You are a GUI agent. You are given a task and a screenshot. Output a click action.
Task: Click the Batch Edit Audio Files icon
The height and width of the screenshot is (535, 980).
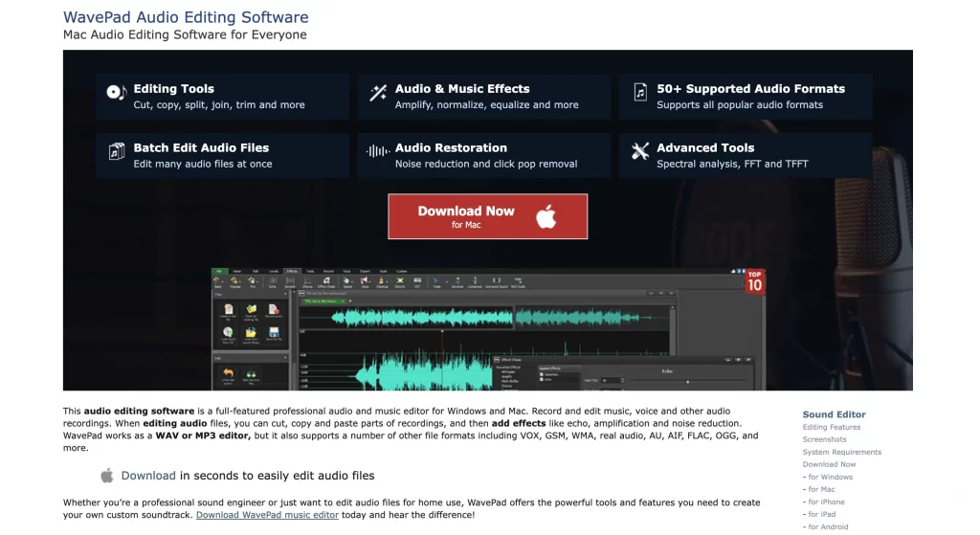pyautogui.click(x=117, y=151)
